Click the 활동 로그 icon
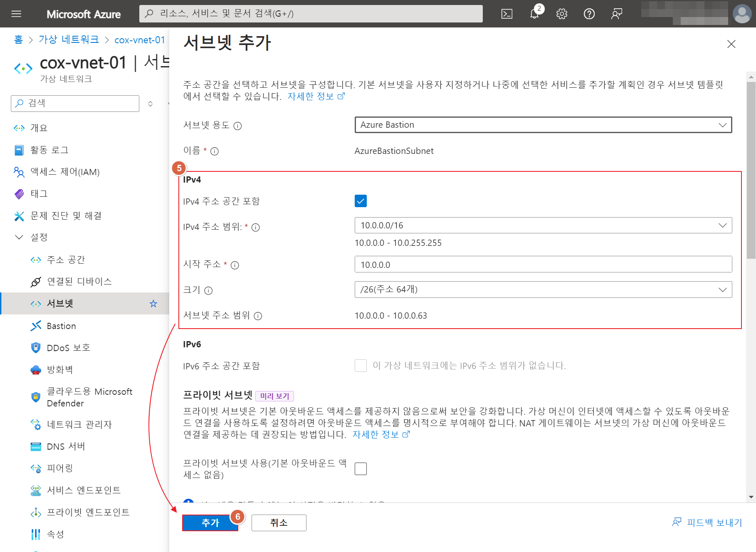Viewport: 756px width, 552px height. pyautogui.click(x=19, y=150)
